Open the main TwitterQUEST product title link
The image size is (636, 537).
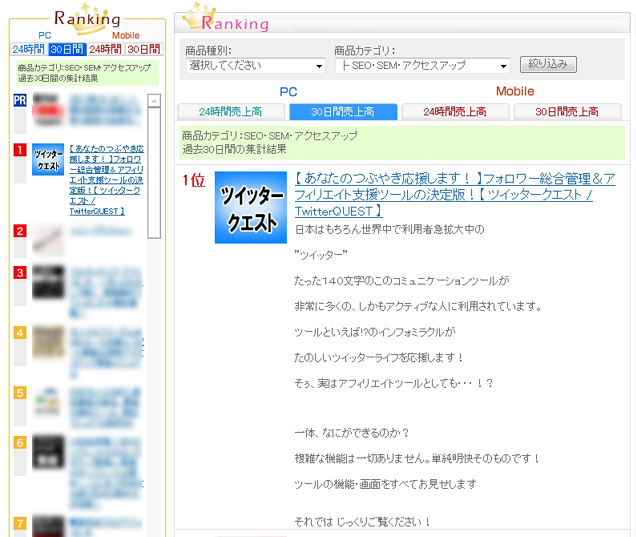coord(454,195)
